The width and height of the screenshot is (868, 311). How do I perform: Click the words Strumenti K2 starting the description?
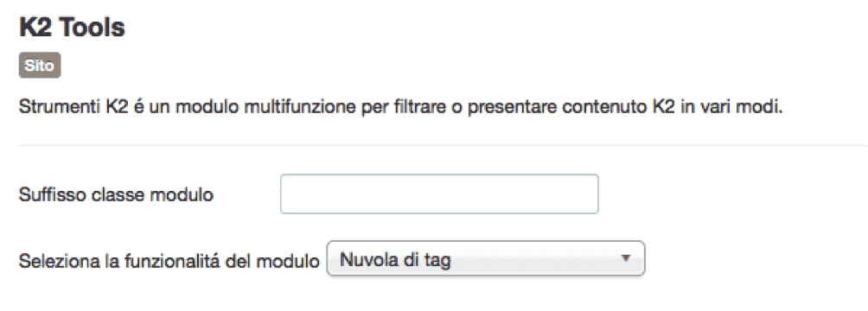tap(74, 107)
